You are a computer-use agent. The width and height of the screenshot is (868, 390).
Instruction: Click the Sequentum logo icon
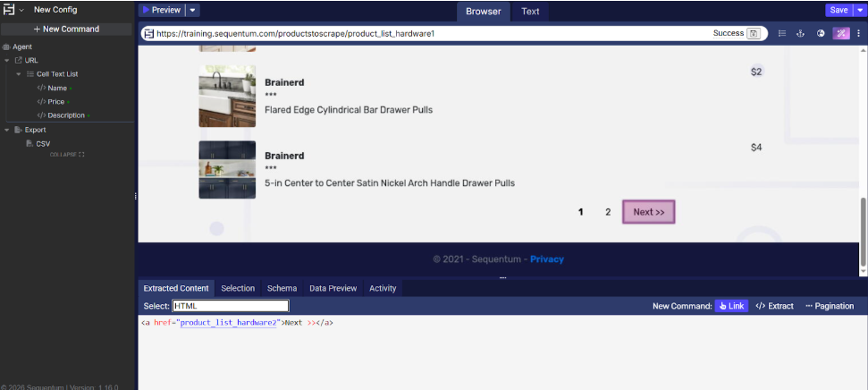click(9, 10)
